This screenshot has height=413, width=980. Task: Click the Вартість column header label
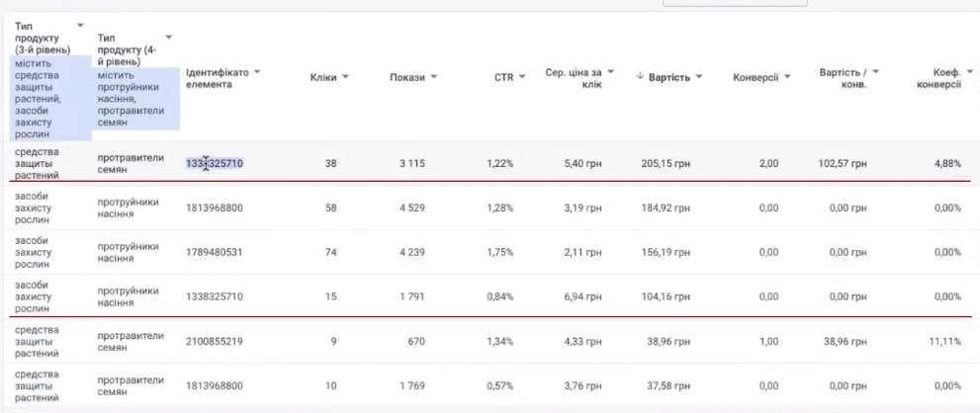coord(668,77)
